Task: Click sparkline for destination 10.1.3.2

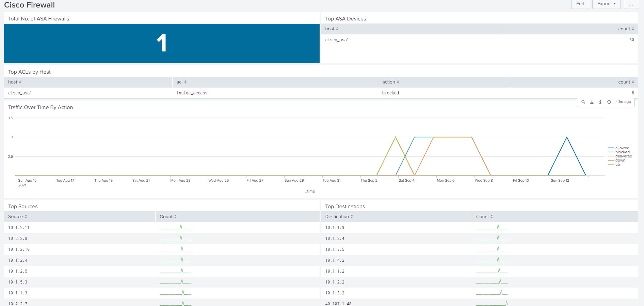Action: pyautogui.click(x=492, y=293)
